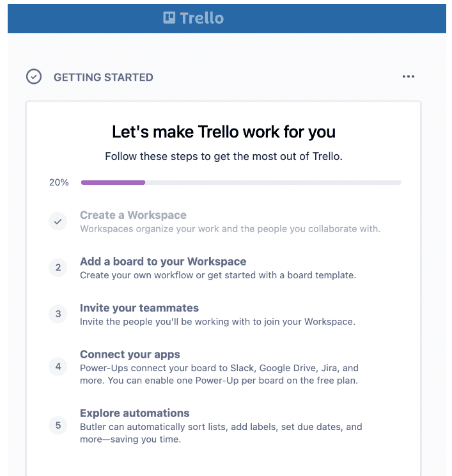
Task: Click the step 2 number badge
Action: coord(58,267)
